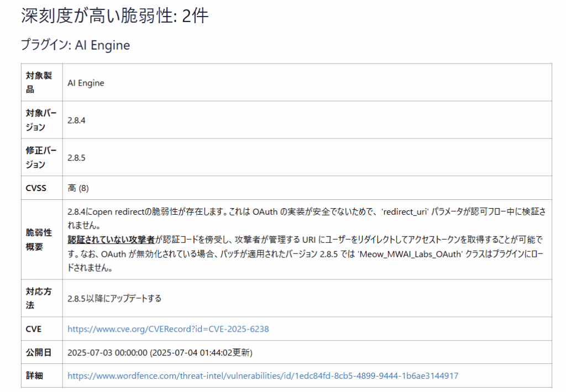Click the 対象バージョン label cell

41,120
